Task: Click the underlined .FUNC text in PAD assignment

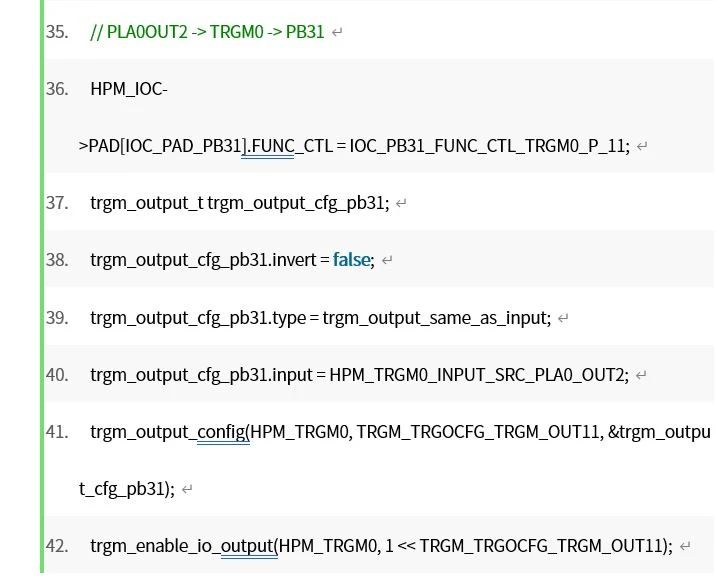Action: click(267, 146)
